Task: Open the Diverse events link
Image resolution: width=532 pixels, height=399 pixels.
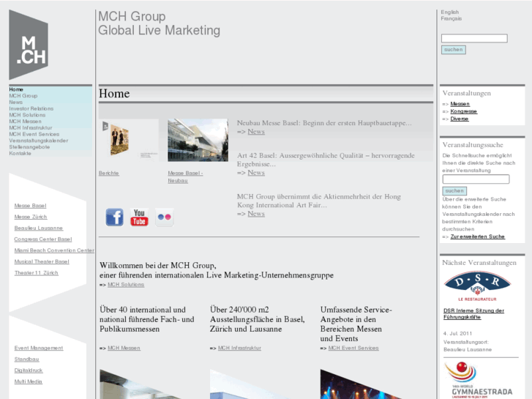Action: pyautogui.click(x=460, y=119)
